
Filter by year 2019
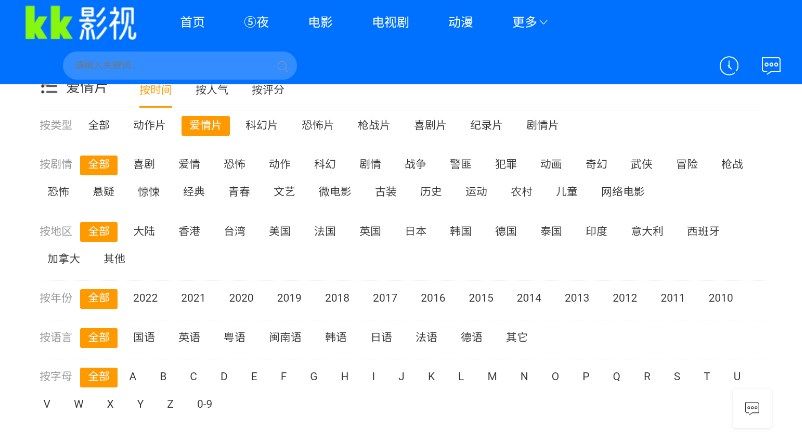point(289,298)
